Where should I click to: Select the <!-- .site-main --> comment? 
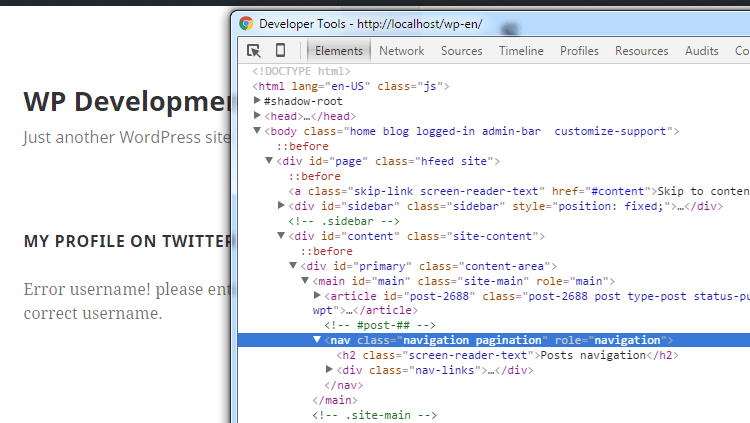click(375, 415)
